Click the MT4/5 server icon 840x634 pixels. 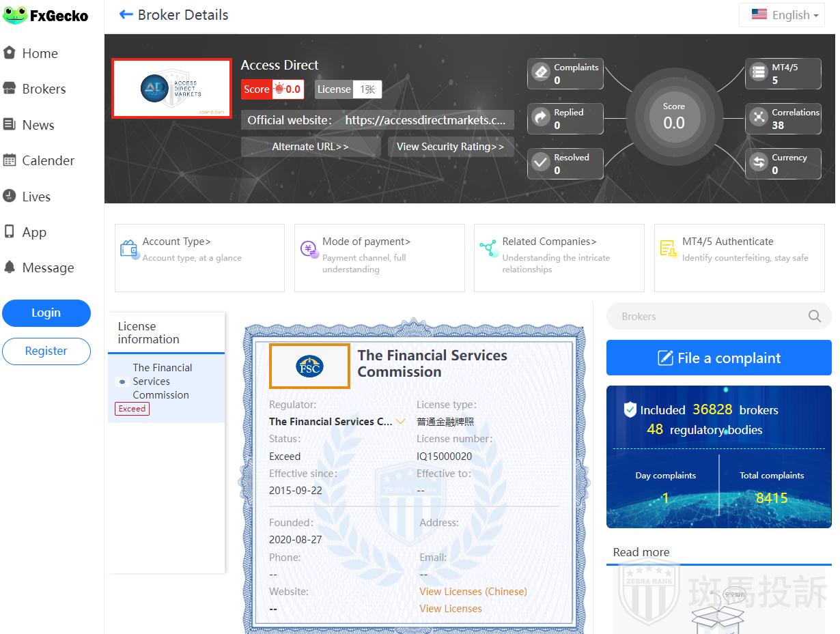pyautogui.click(x=758, y=72)
